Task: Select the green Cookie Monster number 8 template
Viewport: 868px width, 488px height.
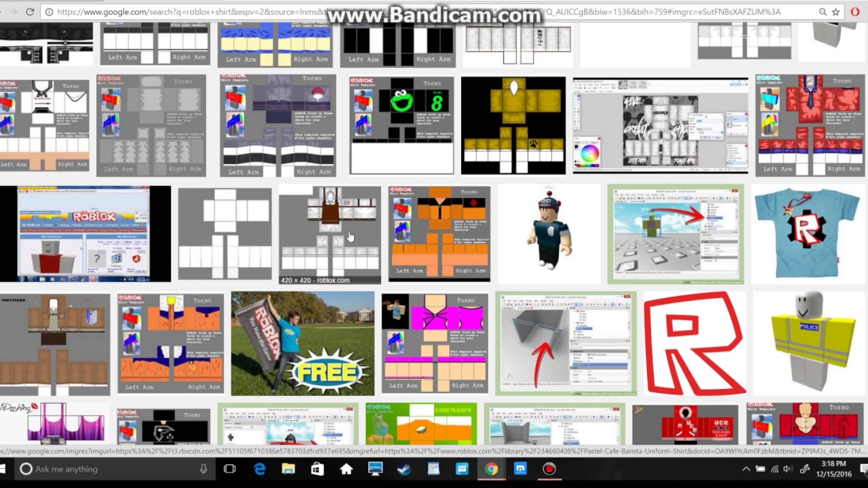Action: point(401,125)
